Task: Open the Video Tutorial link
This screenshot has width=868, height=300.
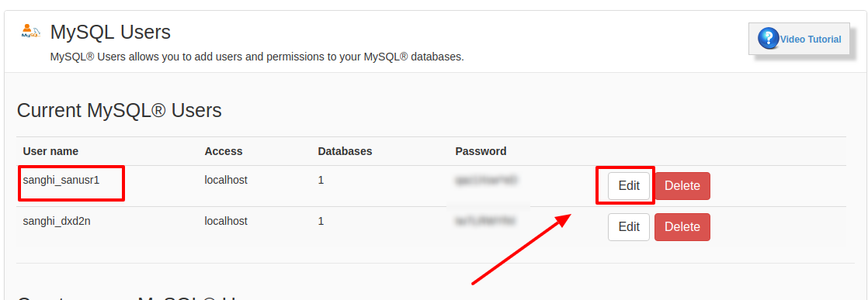Action: coord(811,40)
